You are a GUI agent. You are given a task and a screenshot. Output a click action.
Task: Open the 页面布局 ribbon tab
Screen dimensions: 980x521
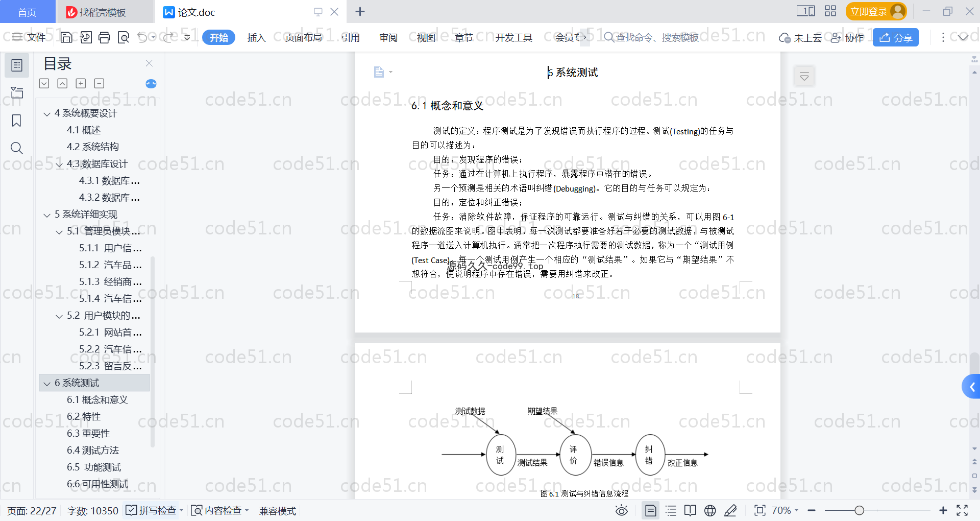point(303,37)
